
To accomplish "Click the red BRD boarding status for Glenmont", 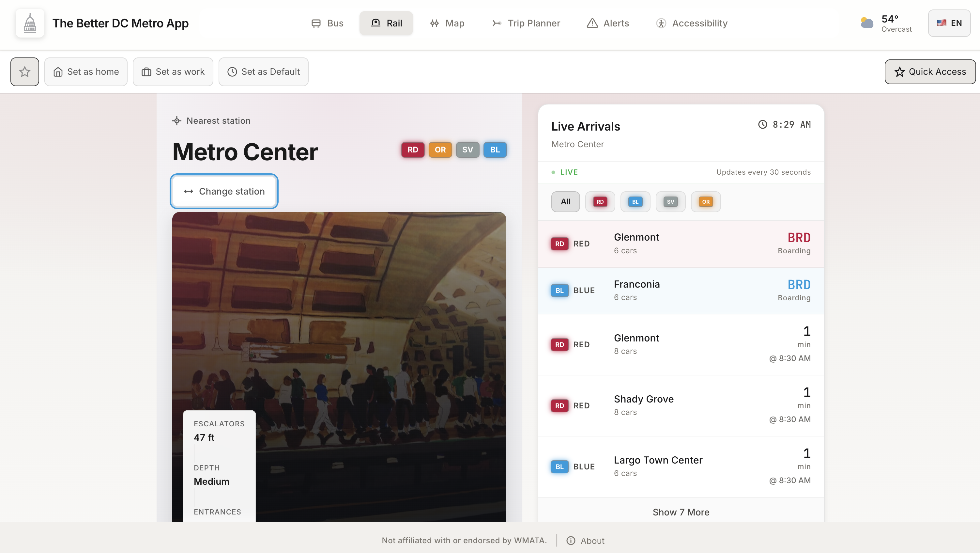I will (799, 237).
